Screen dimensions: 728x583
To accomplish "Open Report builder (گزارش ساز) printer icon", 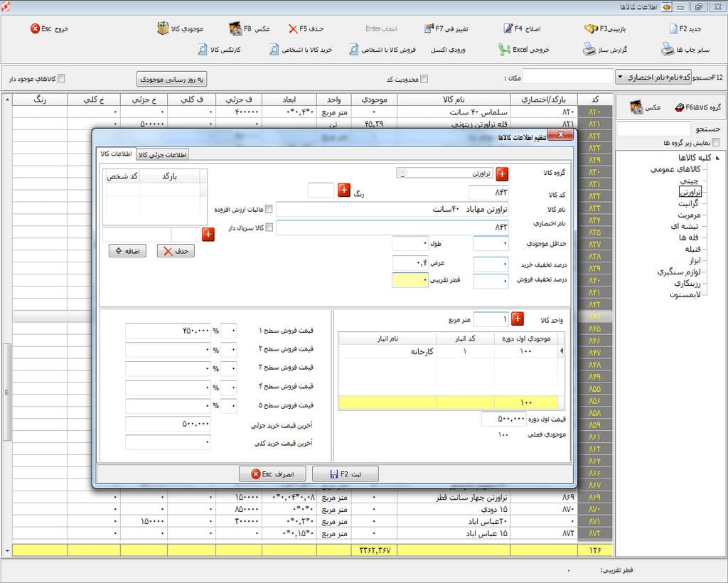I will [589, 49].
